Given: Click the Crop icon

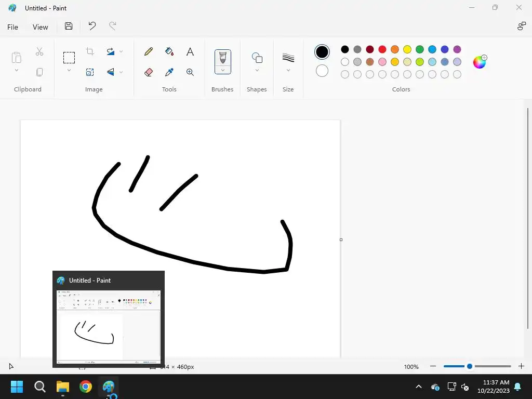Looking at the screenshot, I should [90, 51].
